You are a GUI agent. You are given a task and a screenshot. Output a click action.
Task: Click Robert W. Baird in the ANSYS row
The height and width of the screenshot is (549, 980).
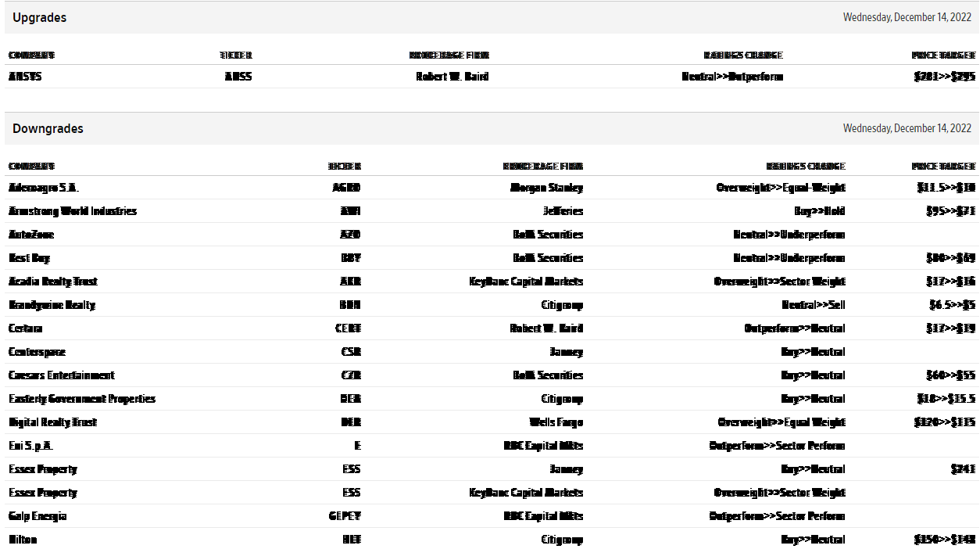pos(452,77)
